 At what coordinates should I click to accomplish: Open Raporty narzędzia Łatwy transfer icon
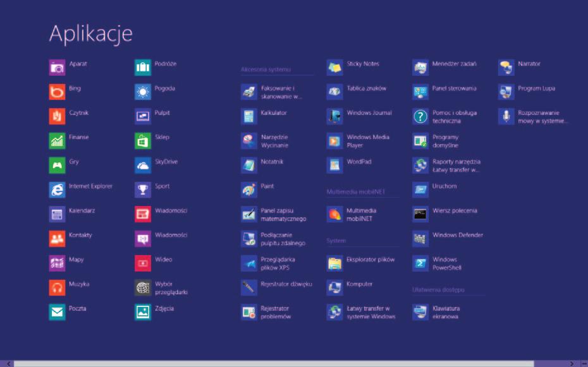[420, 165]
